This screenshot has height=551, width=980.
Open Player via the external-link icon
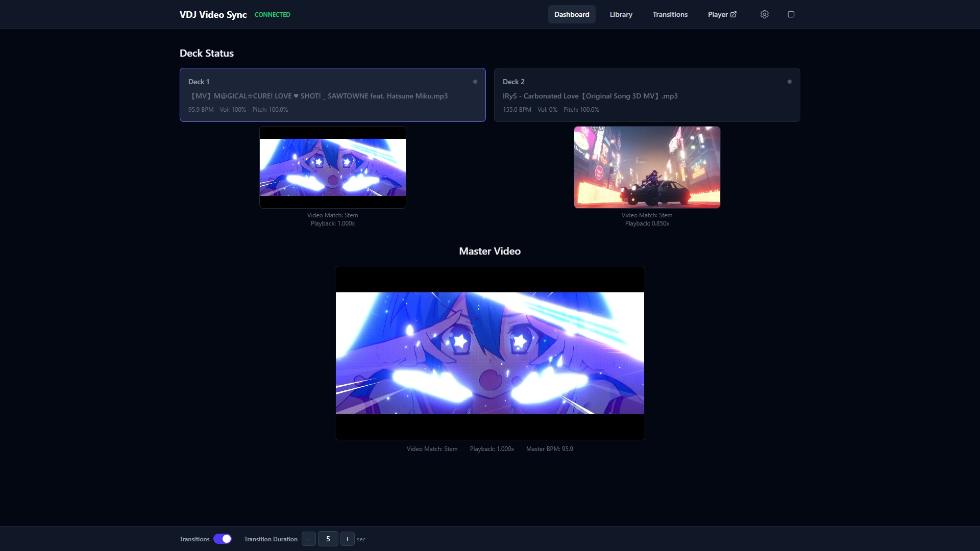pos(734,14)
